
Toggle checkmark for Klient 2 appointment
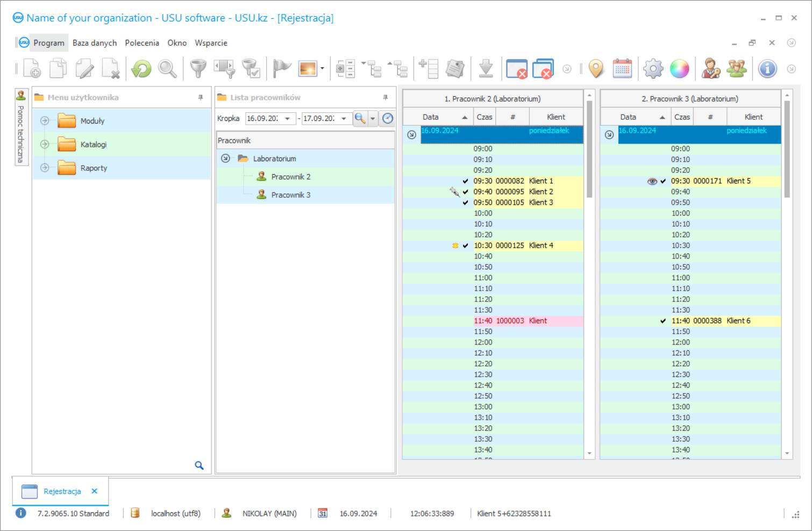click(466, 192)
